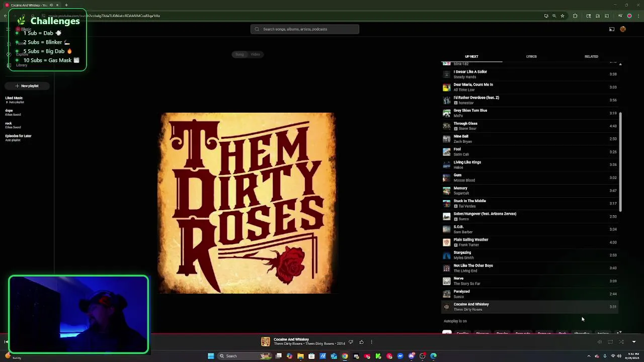
Task: Play Living Like Kings in queue
Action: [529, 164]
